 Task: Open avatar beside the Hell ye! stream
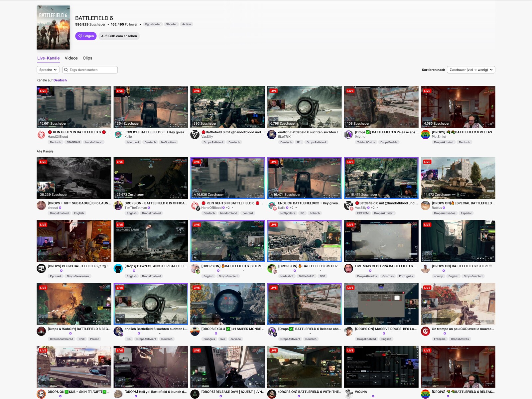coord(118,394)
